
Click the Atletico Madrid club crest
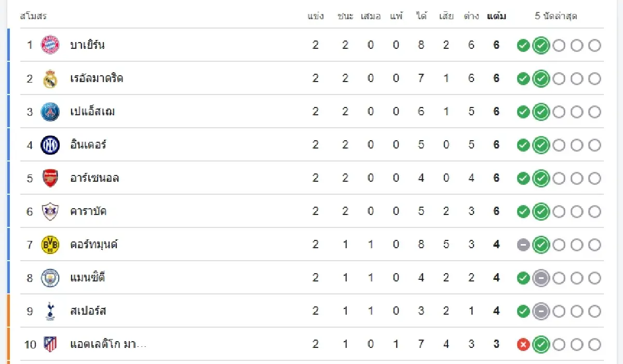(x=50, y=344)
